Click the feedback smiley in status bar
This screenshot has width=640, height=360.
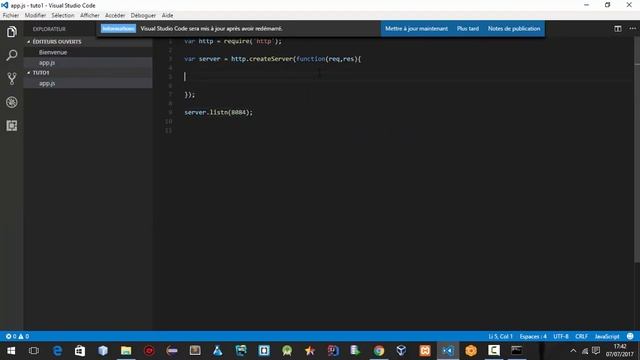[x=630, y=336]
